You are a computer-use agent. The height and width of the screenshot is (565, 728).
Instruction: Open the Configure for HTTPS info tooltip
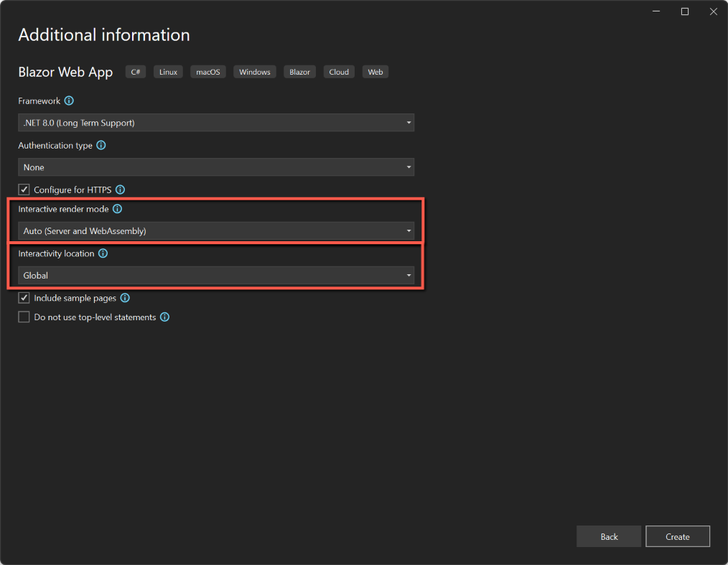point(120,190)
